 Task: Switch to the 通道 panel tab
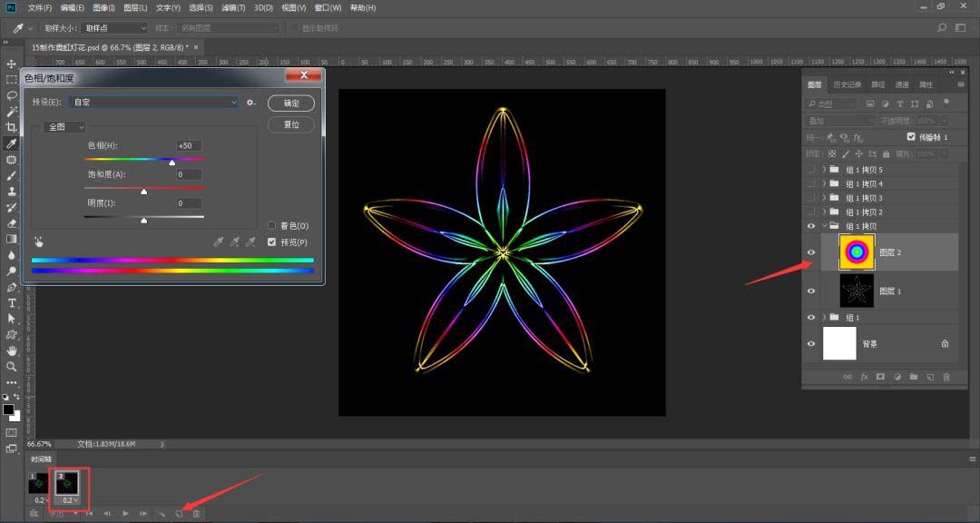[x=902, y=84]
